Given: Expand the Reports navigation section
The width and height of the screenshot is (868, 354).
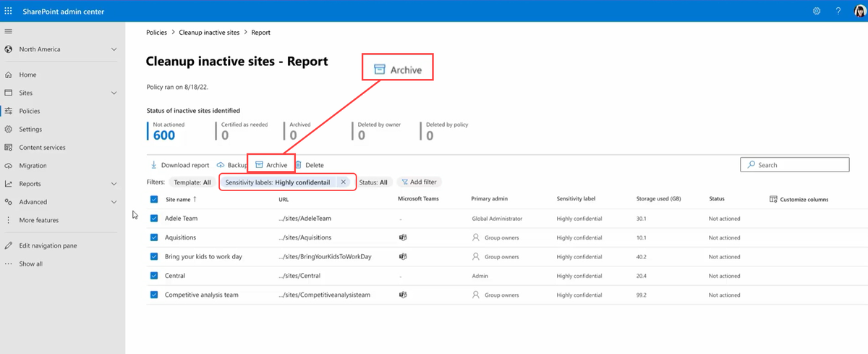Looking at the screenshot, I should (114, 184).
